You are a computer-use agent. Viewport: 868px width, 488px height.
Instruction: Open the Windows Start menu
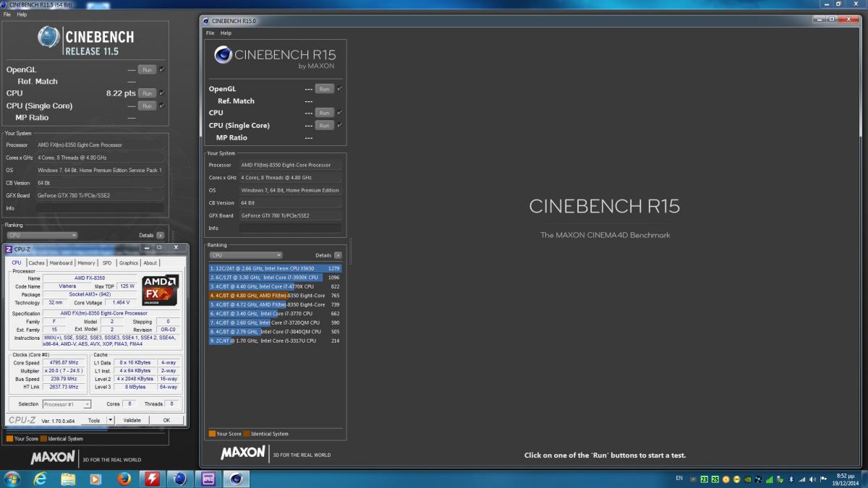12,479
